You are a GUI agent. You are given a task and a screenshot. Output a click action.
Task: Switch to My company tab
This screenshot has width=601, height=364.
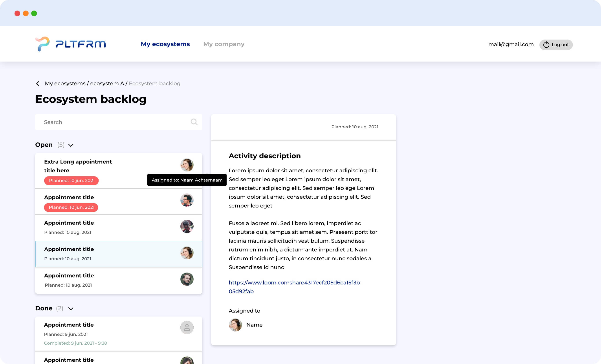pos(224,44)
